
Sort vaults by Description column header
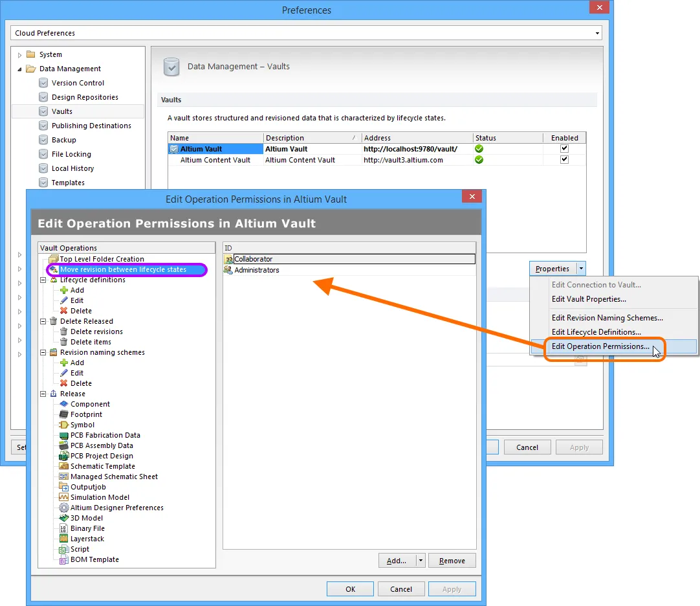[x=312, y=138]
